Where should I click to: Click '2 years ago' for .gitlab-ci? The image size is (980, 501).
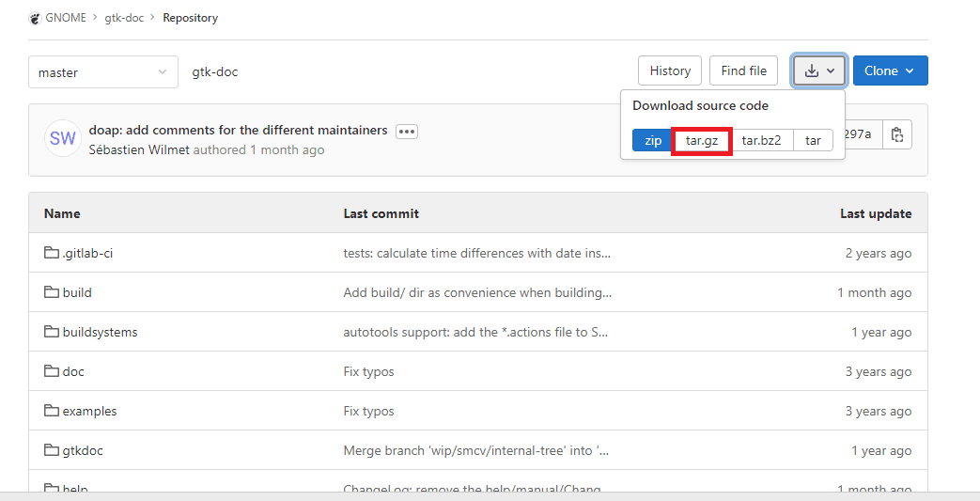879,253
